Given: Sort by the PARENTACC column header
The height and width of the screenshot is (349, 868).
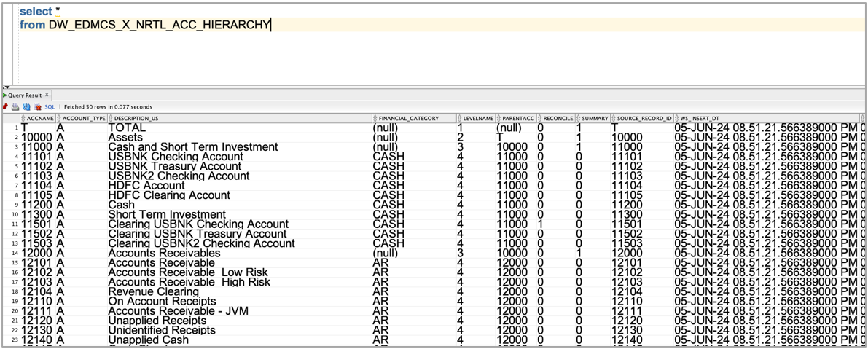Looking at the screenshot, I should [x=516, y=118].
